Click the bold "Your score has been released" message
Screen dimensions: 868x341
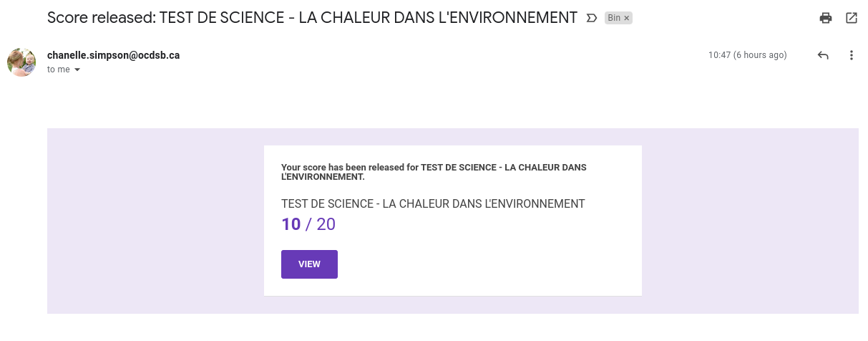click(x=433, y=171)
